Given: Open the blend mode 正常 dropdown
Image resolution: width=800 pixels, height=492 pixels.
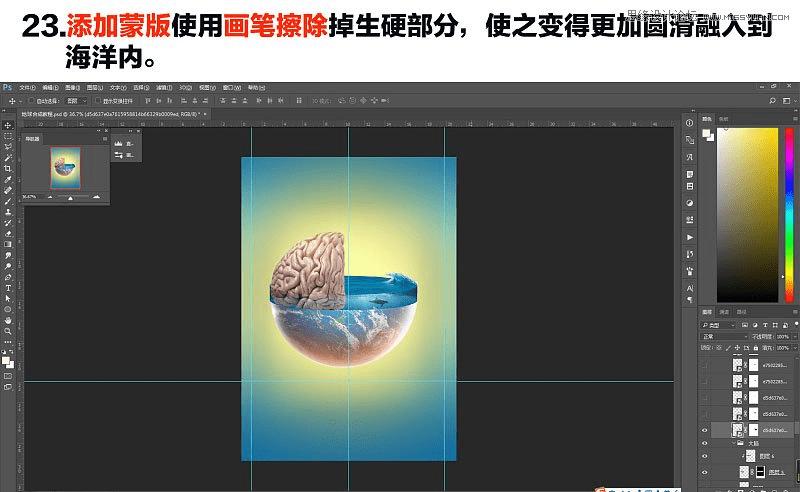Looking at the screenshot, I should pyautogui.click(x=724, y=337).
